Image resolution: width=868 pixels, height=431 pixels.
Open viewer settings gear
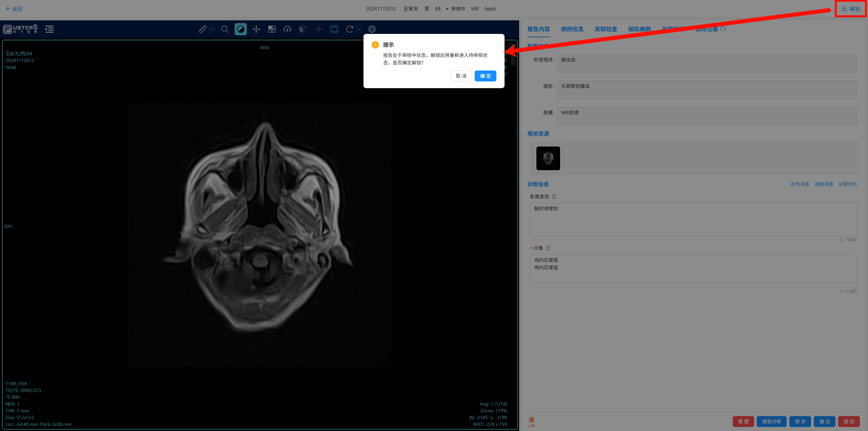tap(372, 29)
